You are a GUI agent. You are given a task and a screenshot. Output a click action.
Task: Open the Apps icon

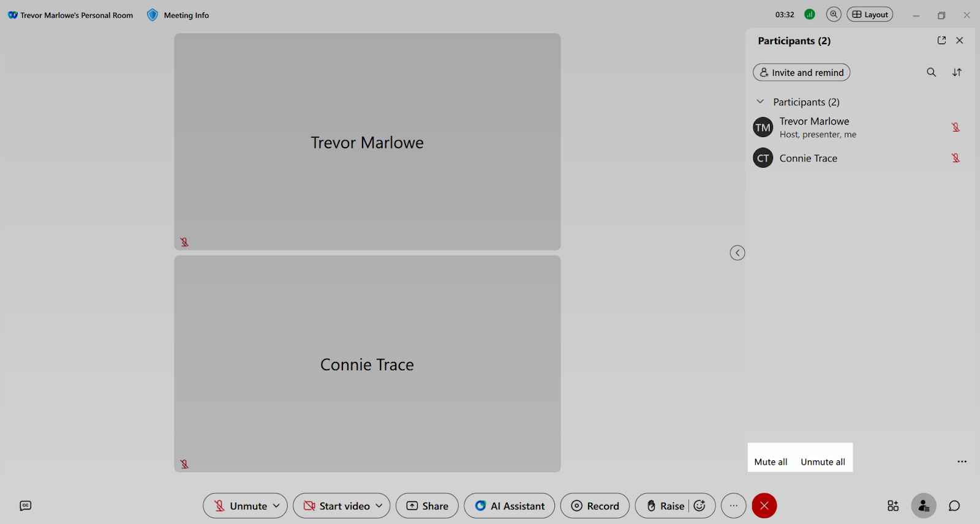[x=893, y=506]
